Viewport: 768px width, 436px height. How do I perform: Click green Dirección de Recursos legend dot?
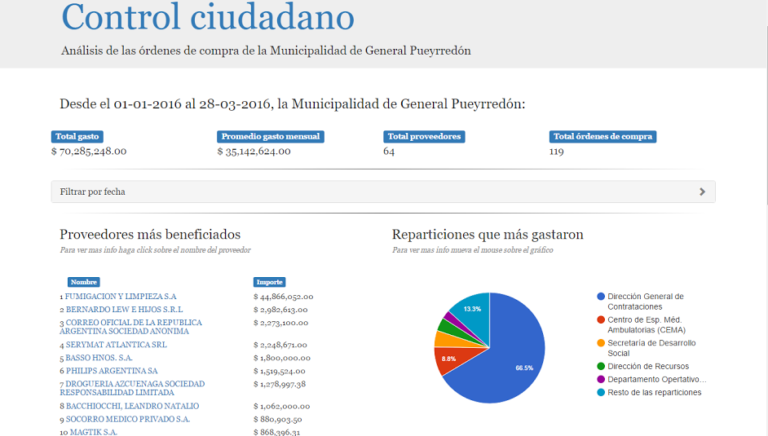click(x=600, y=366)
